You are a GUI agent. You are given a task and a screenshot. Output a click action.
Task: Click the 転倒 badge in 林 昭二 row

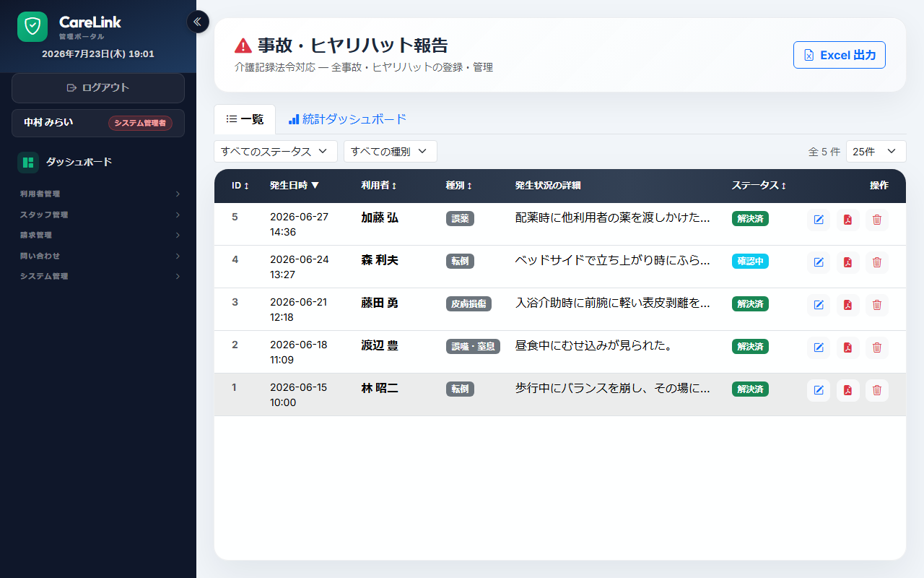click(x=460, y=389)
